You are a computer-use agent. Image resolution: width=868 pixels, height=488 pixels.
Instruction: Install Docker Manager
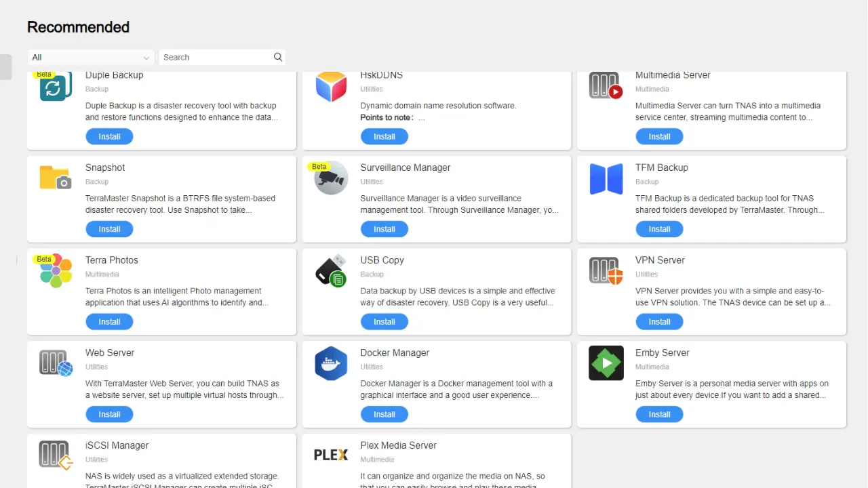tap(384, 414)
